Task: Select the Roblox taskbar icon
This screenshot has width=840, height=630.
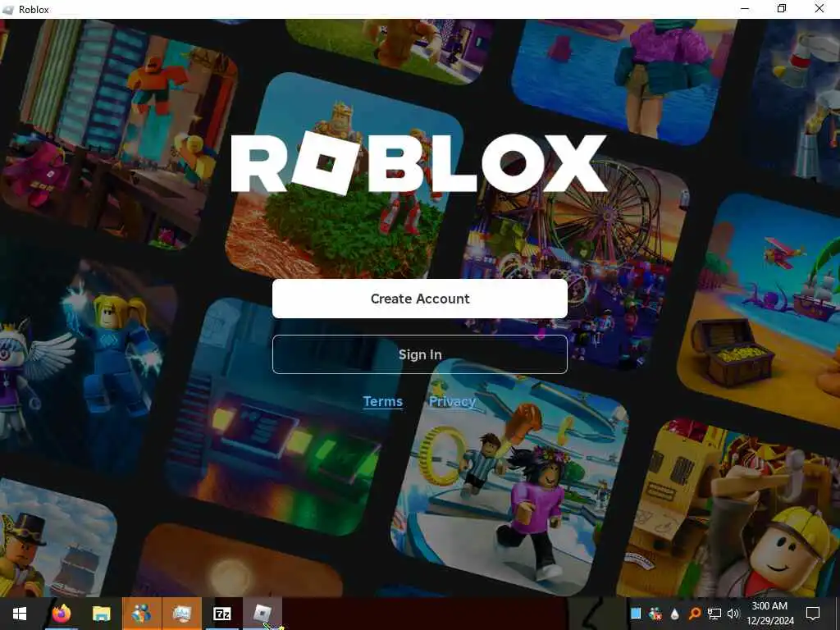Action: coord(262,614)
